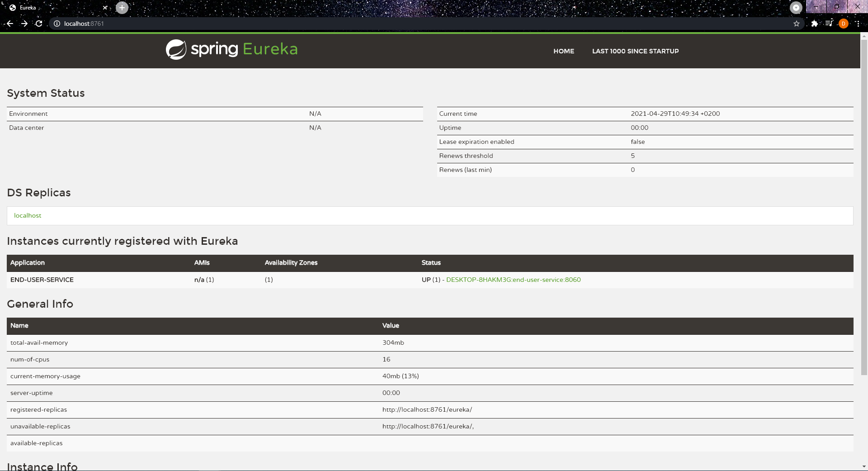Viewport: 868px width, 471px height.
Task: Open a new tab with the plus button
Action: (x=122, y=8)
